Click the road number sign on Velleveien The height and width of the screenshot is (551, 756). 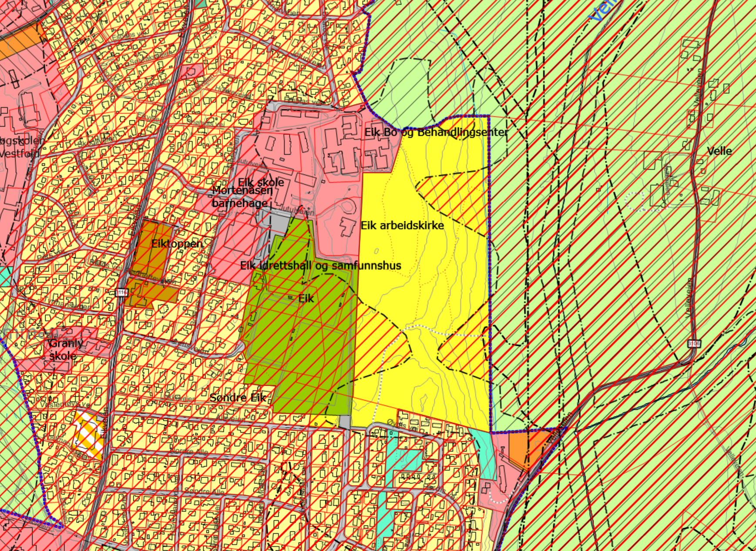pyautogui.click(x=694, y=344)
